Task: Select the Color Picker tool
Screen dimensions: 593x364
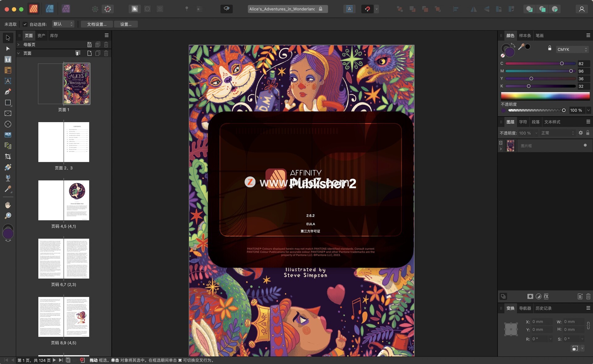Action: (8, 189)
